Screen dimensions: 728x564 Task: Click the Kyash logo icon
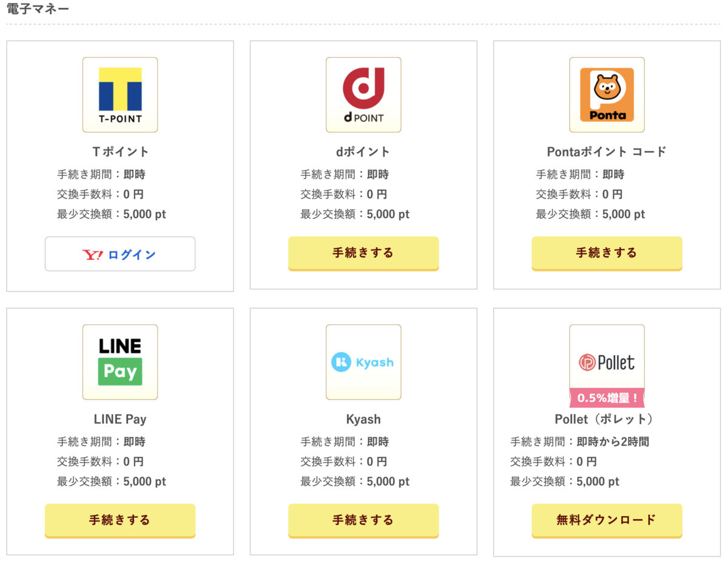click(x=363, y=362)
